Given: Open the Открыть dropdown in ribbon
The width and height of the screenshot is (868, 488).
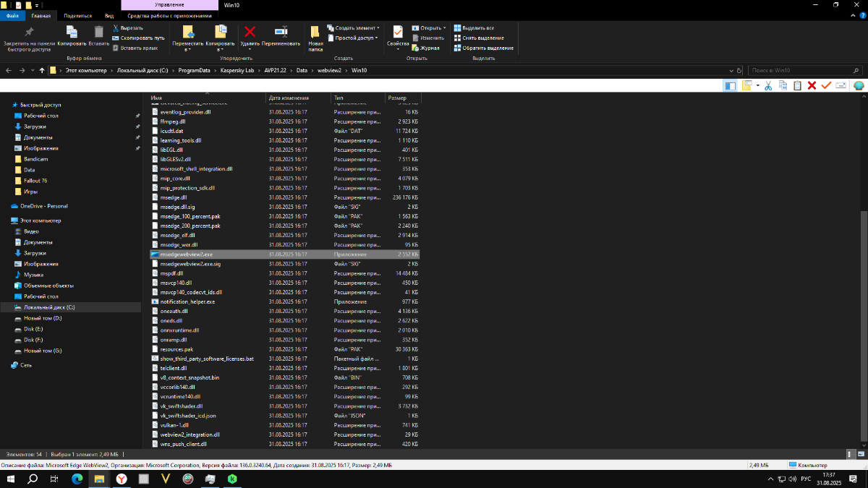Looking at the screenshot, I should [429, 27].
